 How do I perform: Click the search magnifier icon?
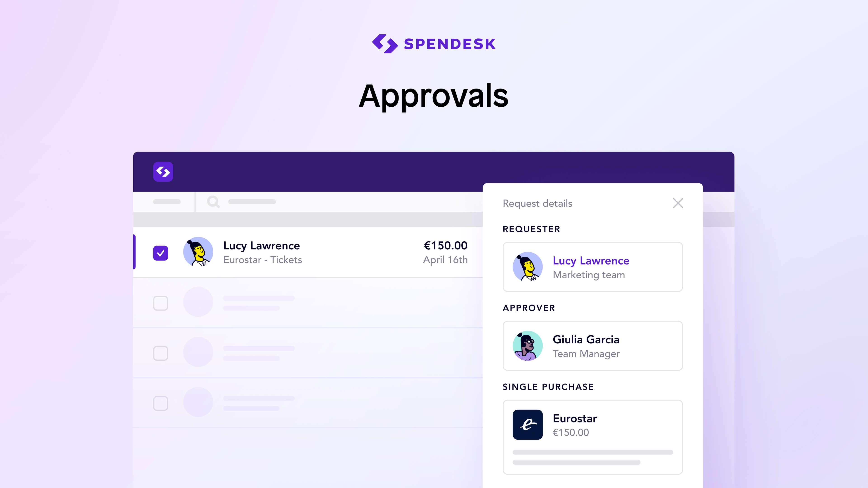click(x=213, y=201)
